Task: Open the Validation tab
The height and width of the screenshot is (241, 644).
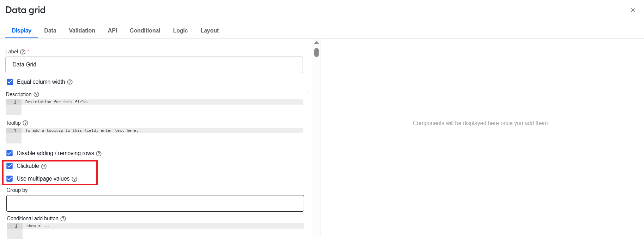Action: click(x=82, y=30)
